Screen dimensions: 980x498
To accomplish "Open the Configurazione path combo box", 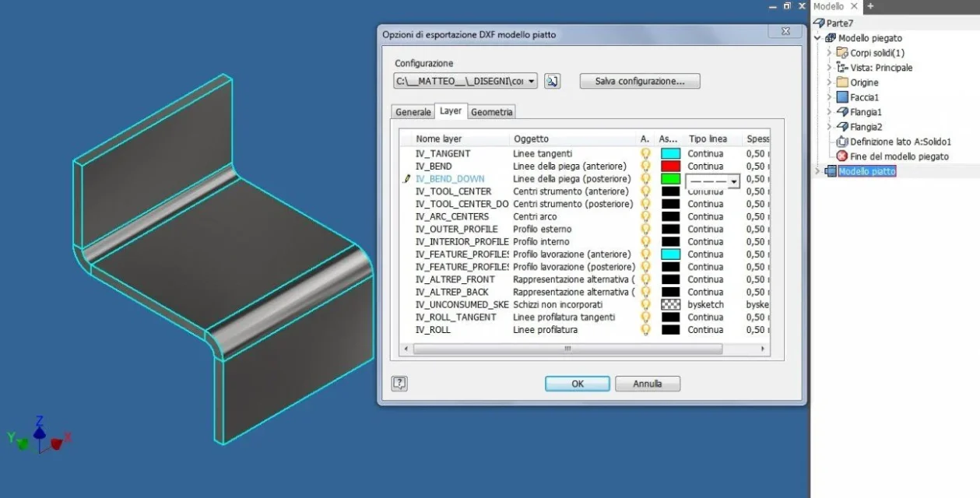I will pyautogui.click(x=466, y=81).
